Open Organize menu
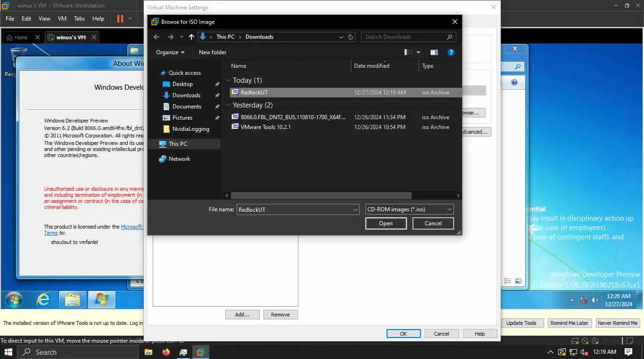Viewport: 644px width, 359px height. pos(170,52)
